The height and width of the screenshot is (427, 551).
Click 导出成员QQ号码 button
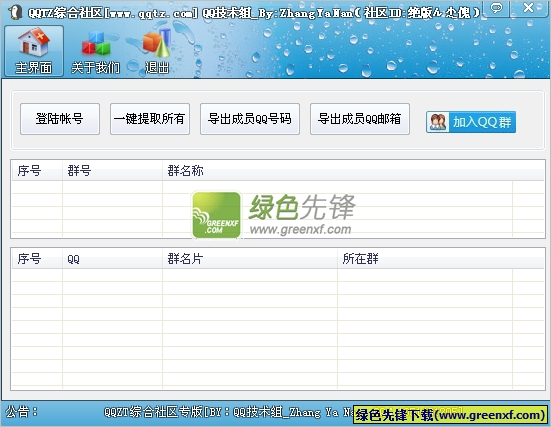(250, 119)
